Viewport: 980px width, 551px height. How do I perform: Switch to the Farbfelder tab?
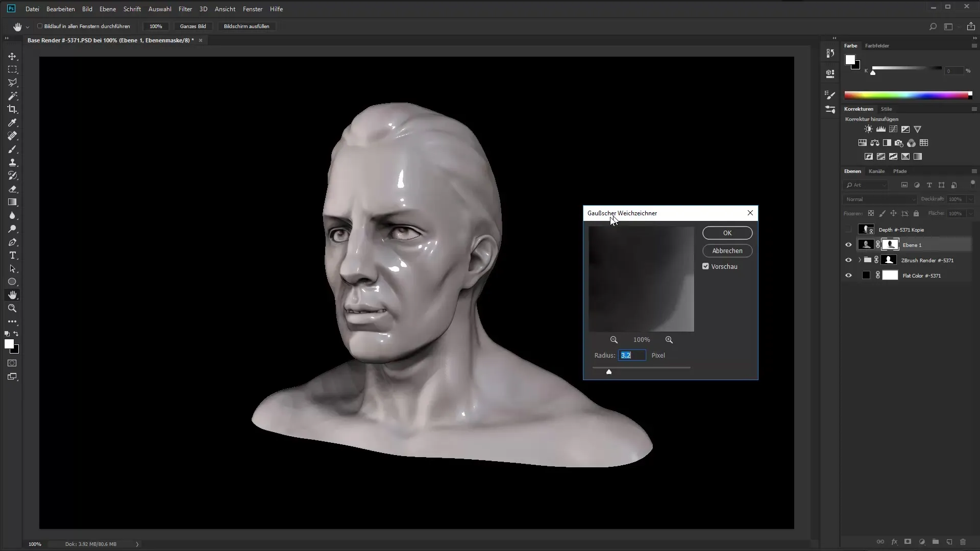coord(877,46)
